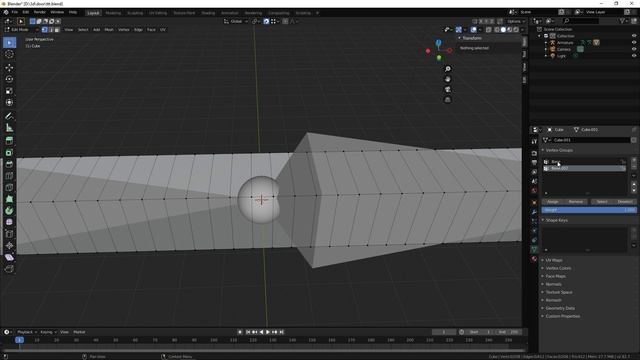Select the Select Box tool
The height and width of the screenshot is (360, 640).
9,42
